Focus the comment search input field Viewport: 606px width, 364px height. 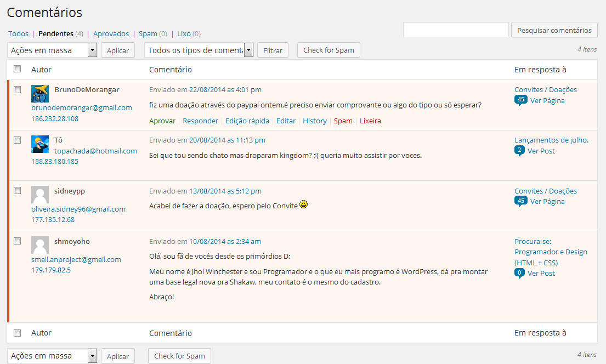tap(456, 30)
